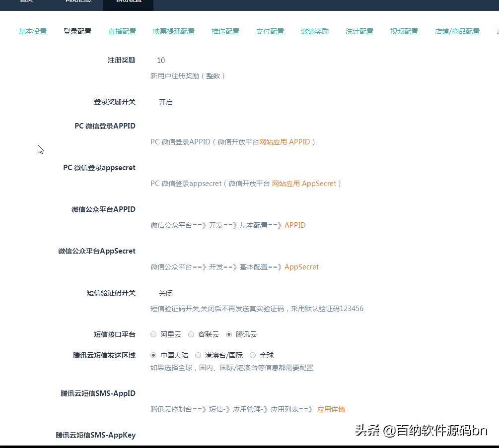Open the 店铺/商品配置 tab
The image size is (499, 448).
(x=457, y=31)
